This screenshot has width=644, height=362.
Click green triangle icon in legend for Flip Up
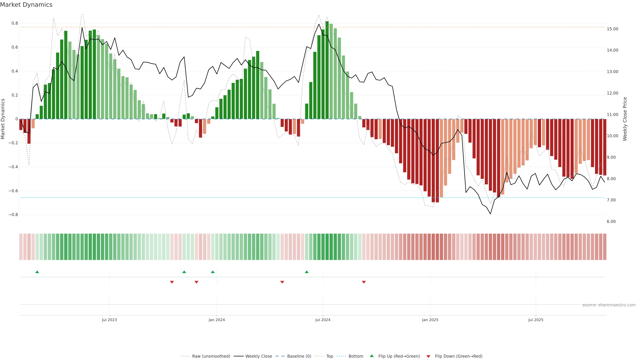click(372, 356)
